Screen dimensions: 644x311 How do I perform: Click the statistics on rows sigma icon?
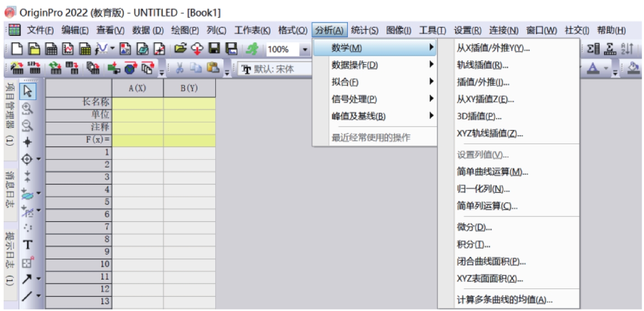tap(610, 49)
